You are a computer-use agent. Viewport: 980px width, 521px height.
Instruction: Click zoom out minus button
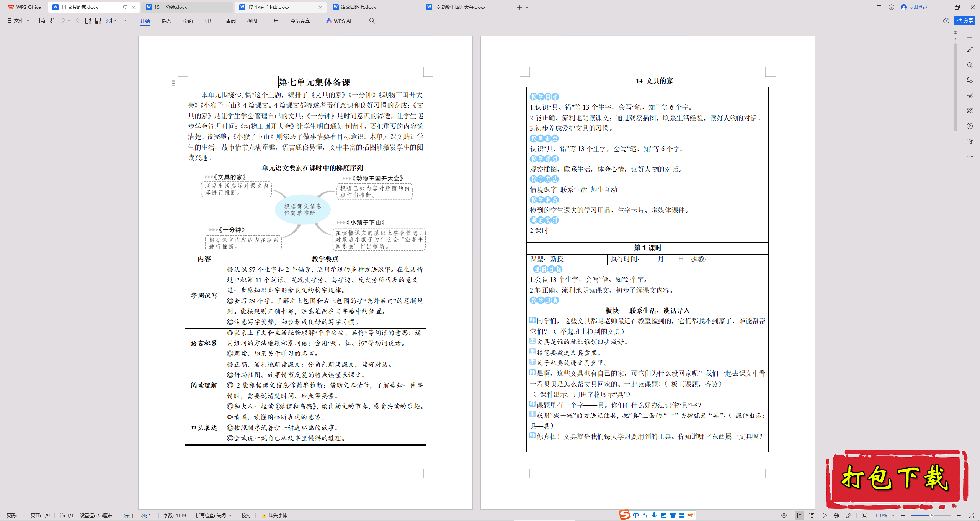903,516
